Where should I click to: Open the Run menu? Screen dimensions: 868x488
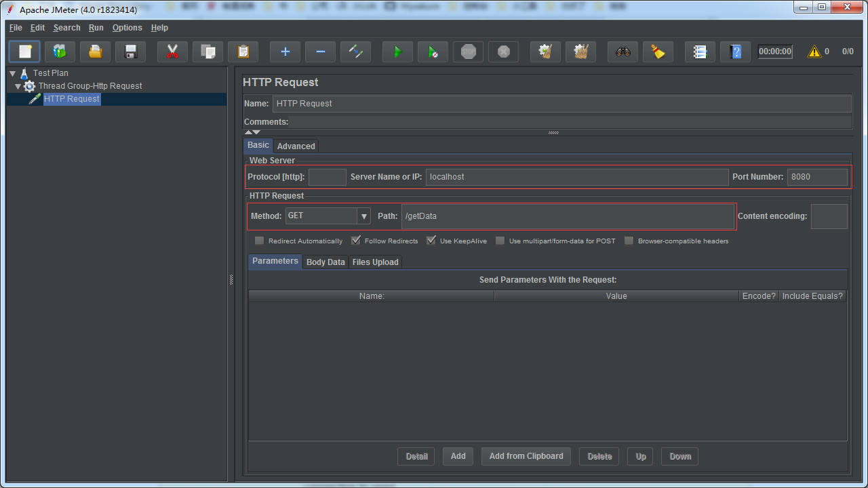pos(96,28)
